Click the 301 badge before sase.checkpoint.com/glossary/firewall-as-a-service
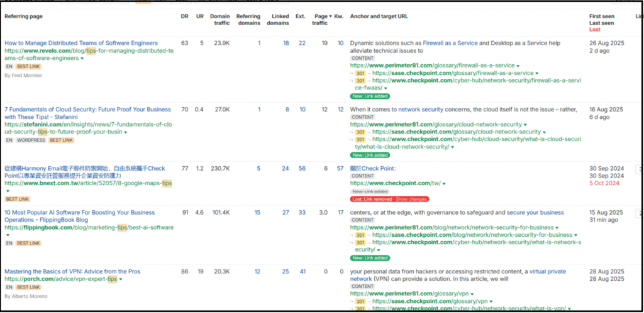Screen dimensions: 644x313 click(x=360, y=73)
